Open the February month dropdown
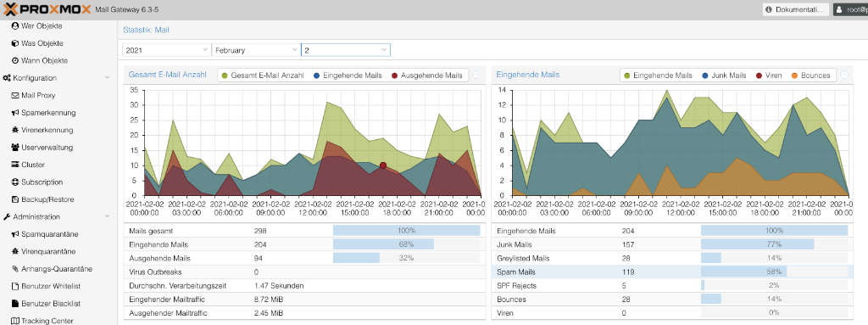The image size is (868, 325). tap(256, 50)
